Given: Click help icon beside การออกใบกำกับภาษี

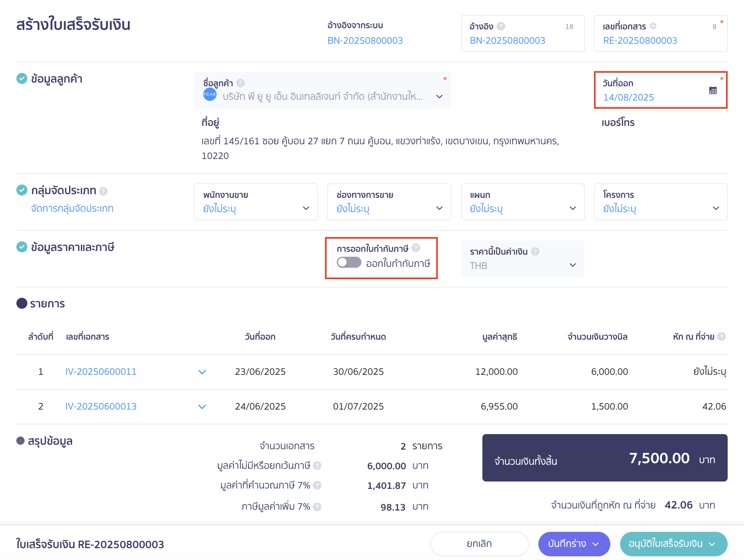Looking at the screenshot, I should pos(416,248).
